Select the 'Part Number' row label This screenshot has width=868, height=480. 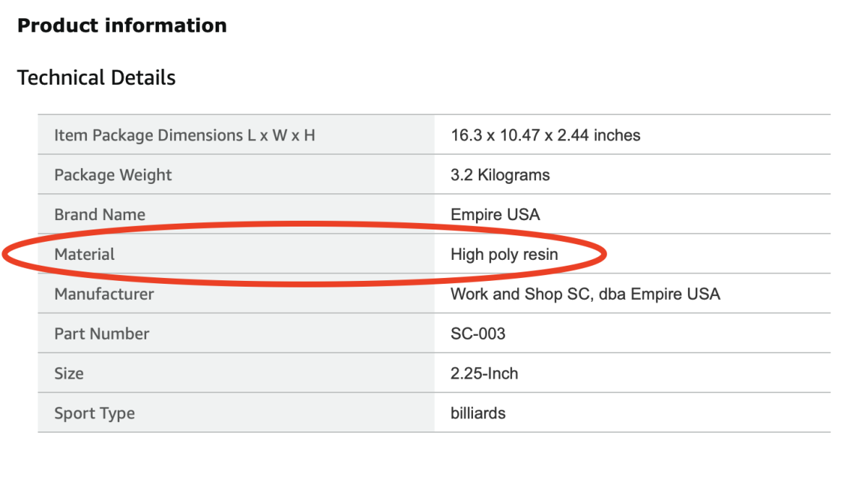point(102,334)
